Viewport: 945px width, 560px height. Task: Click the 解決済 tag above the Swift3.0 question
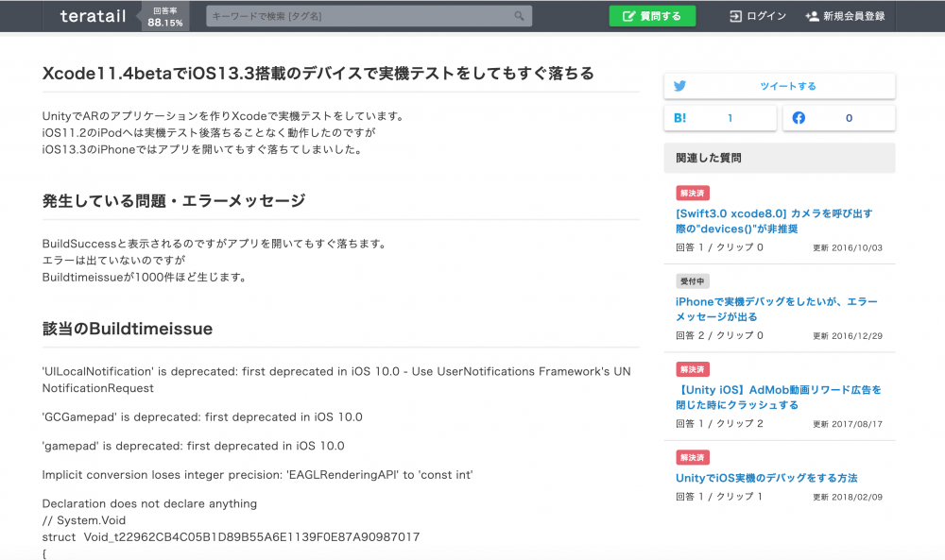[x=693, y=194]
